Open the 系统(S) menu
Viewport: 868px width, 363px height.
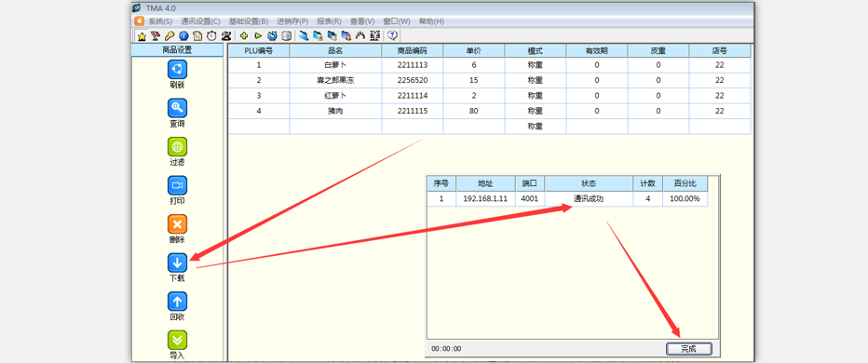click(160, 21)
